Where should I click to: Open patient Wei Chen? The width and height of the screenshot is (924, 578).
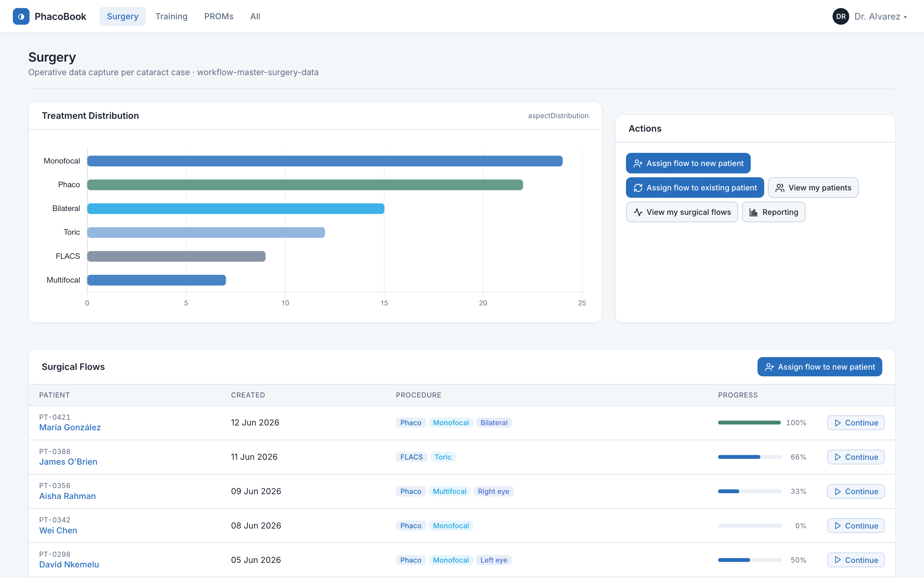[58, 530]
